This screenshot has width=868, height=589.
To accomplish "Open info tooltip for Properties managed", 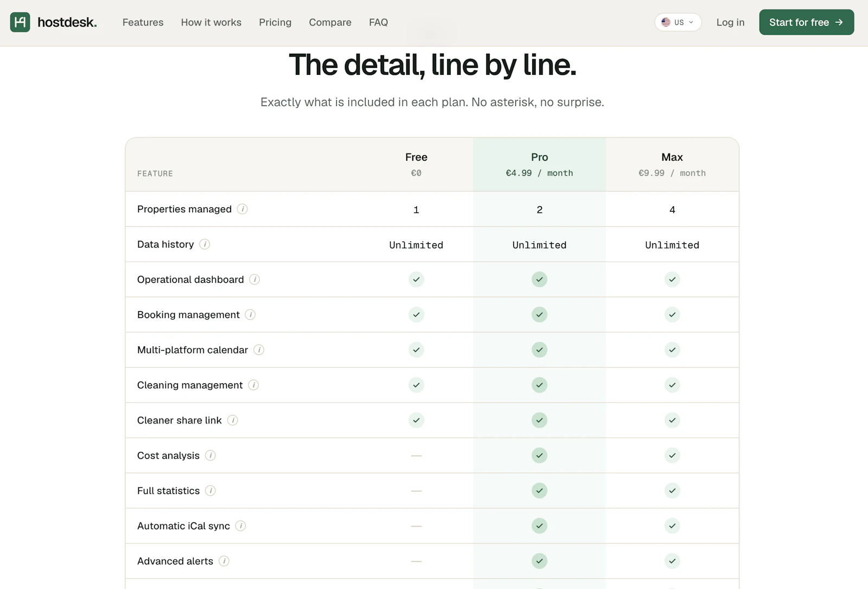I will [242, 209].
